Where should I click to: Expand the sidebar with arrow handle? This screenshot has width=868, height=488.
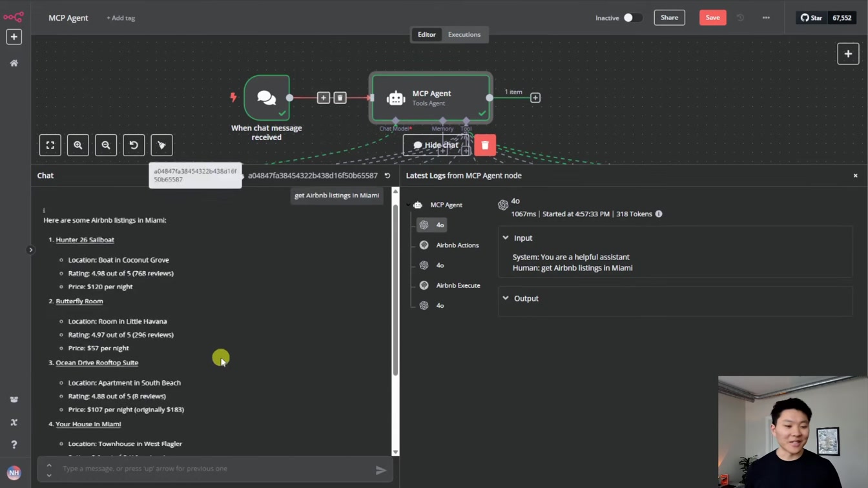coord(30,250)
